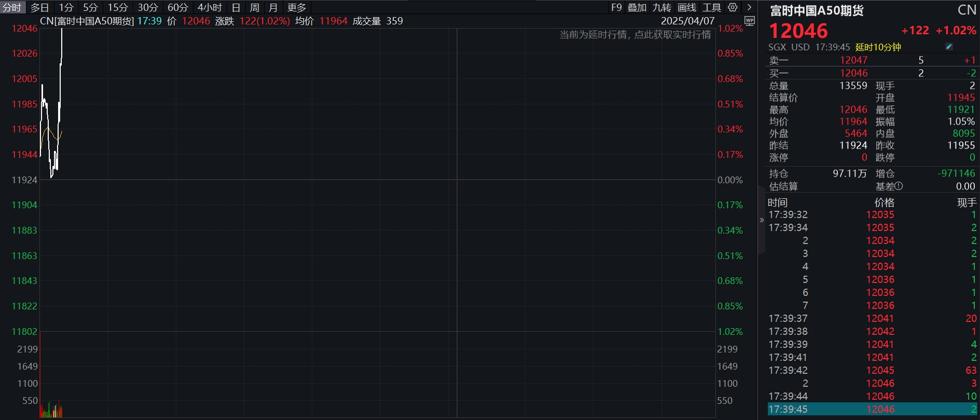Open the 工具 tools menu
The image size is (980, 420).
tap(712, 7)
